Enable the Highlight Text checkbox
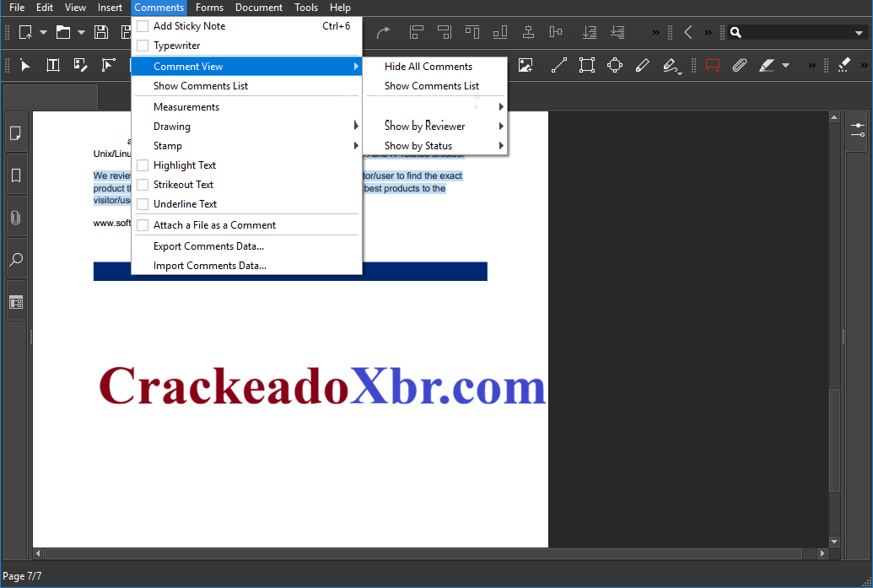Screen dimensions: 873x588 pos(142,165)
